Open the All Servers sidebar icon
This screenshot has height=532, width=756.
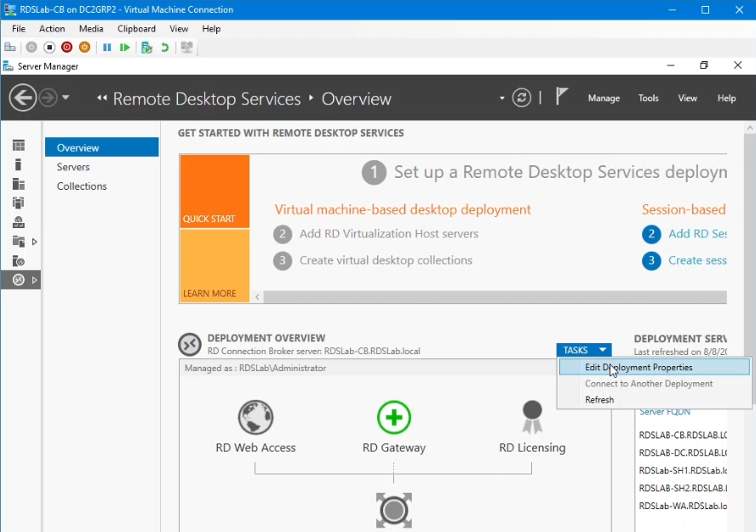point(19,184)
